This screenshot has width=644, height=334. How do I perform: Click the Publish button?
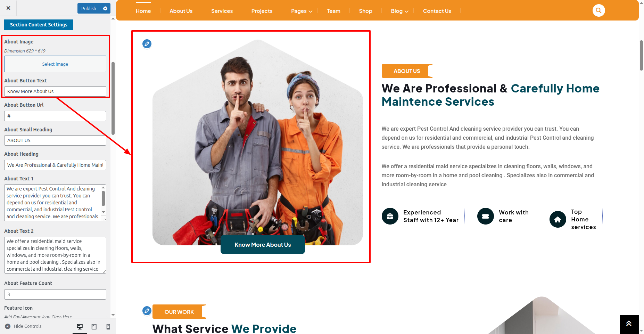[x=89, y=8]
